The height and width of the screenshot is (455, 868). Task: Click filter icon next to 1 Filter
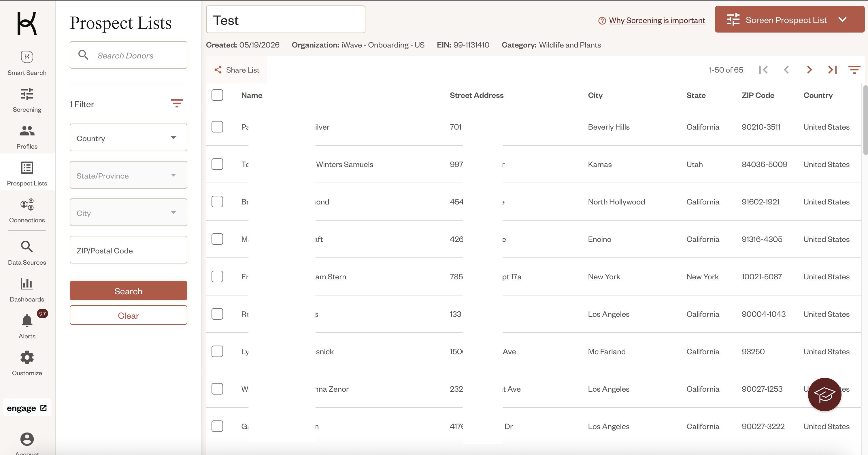pos(177,103)
